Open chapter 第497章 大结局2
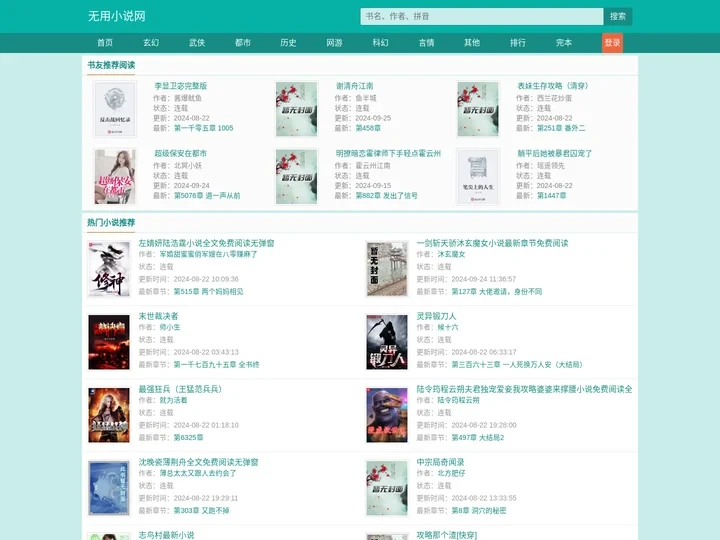The image size is (720, 540). pyautogui.click(x=478, y=438)
